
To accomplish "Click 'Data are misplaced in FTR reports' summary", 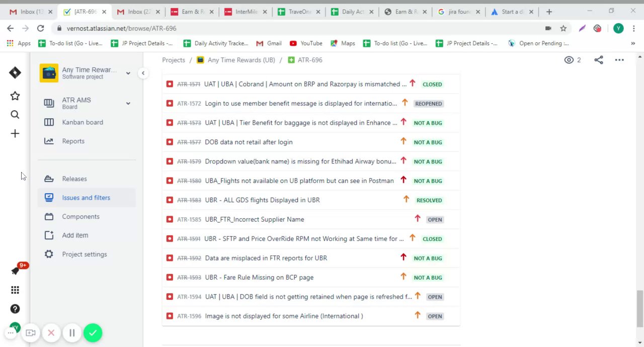I will pos(266,258).
